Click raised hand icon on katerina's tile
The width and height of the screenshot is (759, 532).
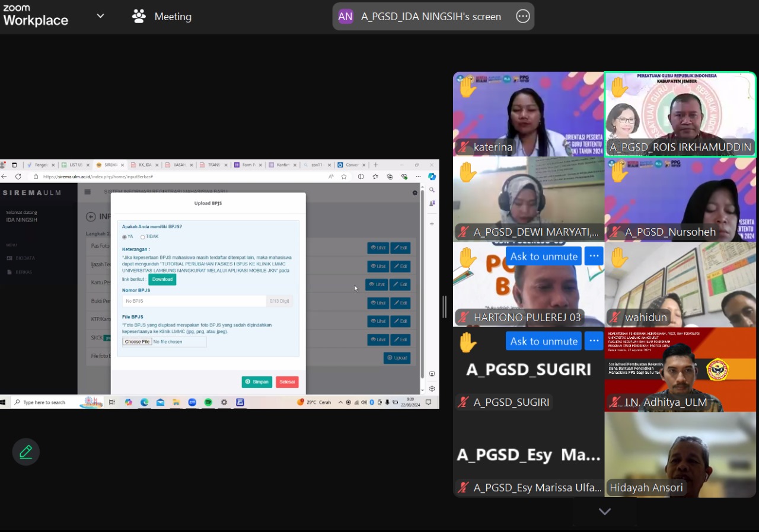pyautogui.click(x=467, y=86)
